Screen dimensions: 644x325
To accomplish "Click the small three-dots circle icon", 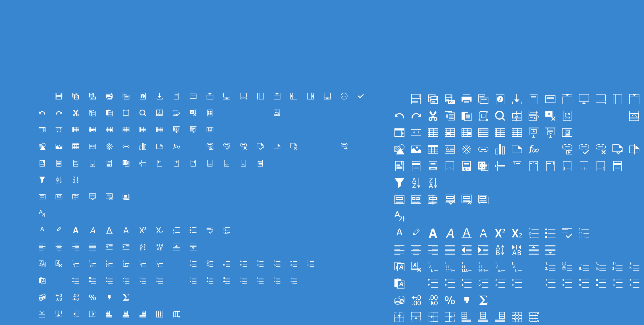I will pos(344,96).
